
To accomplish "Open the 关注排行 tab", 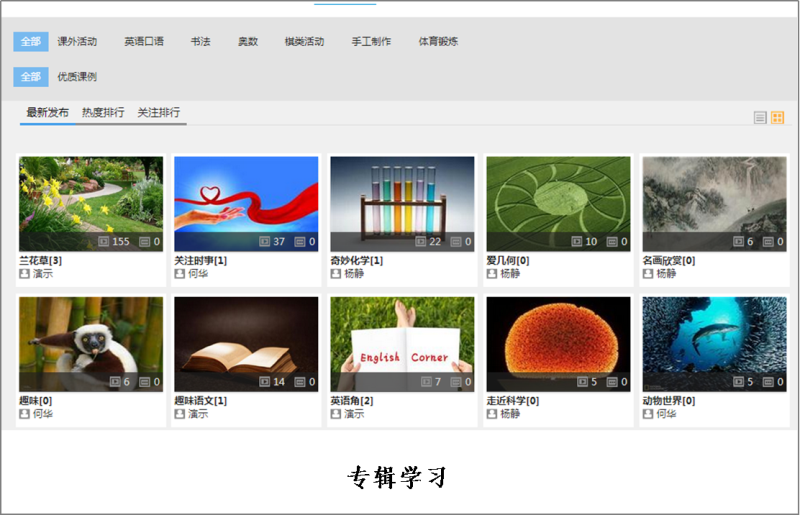I will pyautogui.click(x=159, y=112).
